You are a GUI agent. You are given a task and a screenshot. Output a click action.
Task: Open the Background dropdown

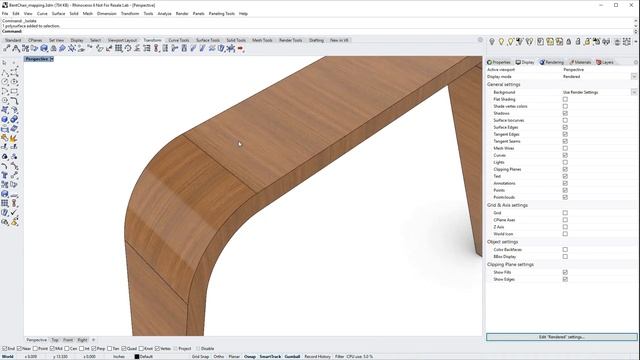coord(634,92)
